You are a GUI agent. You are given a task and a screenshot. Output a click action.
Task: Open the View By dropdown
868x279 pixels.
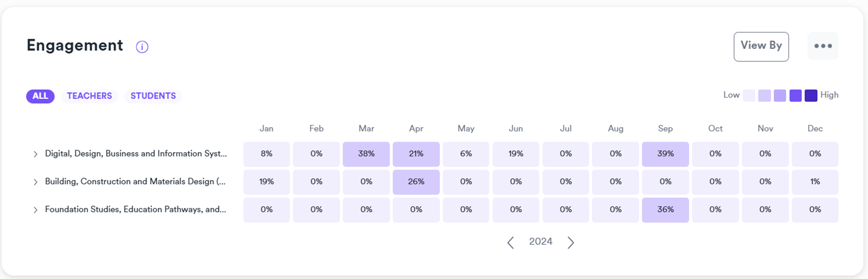click(761, 46)
